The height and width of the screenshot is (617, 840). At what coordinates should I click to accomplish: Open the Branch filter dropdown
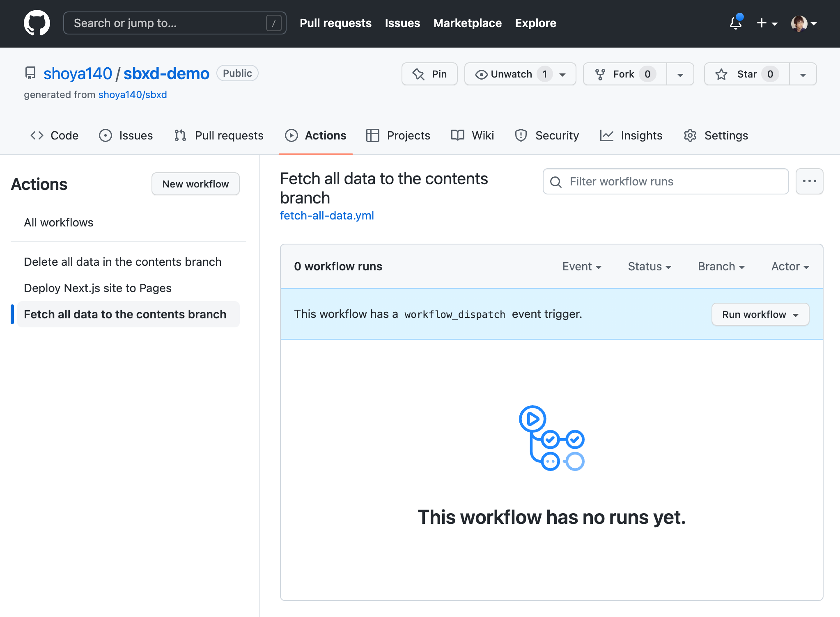[x=721, y=267]
